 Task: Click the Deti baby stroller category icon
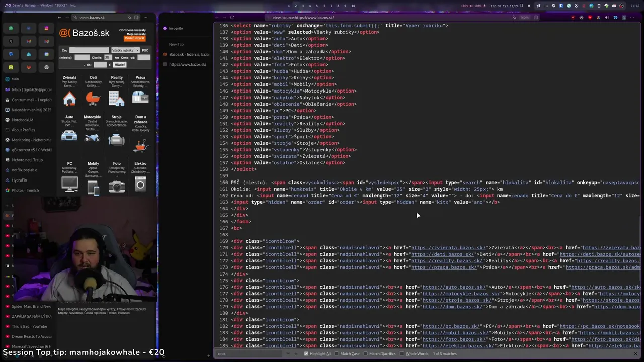click(93, 99)
